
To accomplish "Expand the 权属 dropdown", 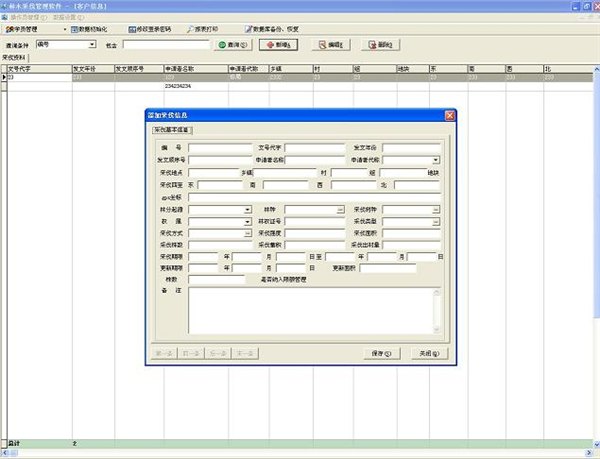I will (x=247, y=221).
